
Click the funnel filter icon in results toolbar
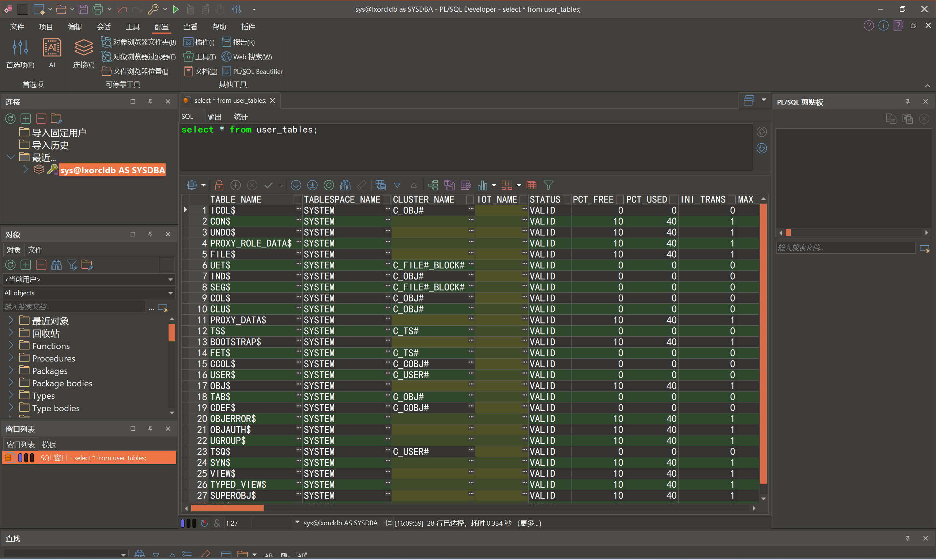[x=548, y=185]
